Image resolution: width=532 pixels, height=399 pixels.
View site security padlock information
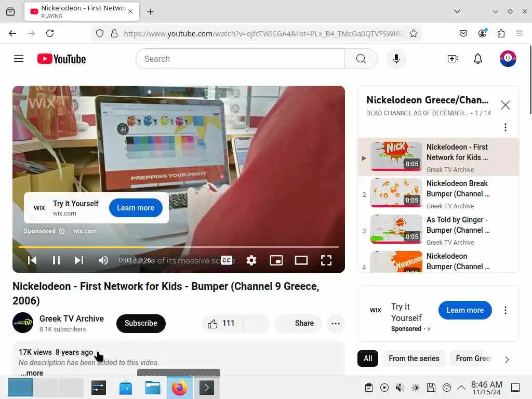(114, 33)
